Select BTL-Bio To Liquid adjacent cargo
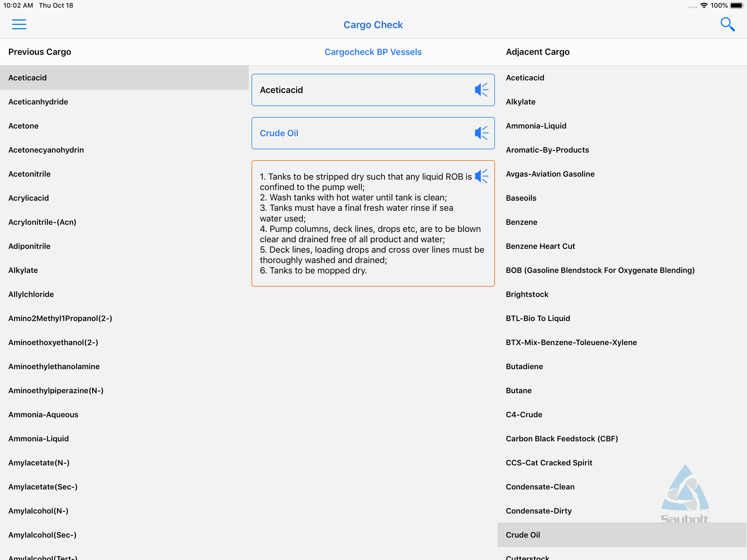Viewport: 747px width, 560px height. coord(622,318)
